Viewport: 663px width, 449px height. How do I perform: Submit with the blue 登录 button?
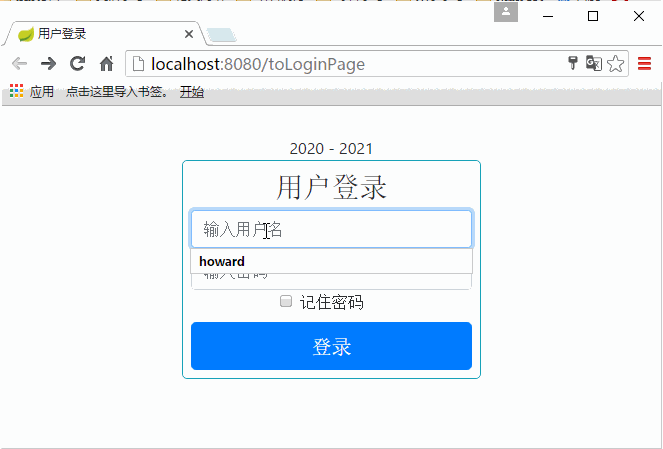pos(332,346)
